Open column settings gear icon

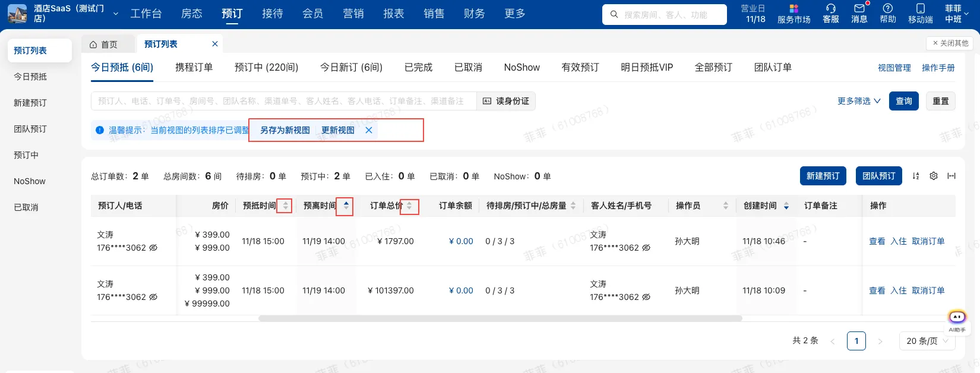click(934, 176)
